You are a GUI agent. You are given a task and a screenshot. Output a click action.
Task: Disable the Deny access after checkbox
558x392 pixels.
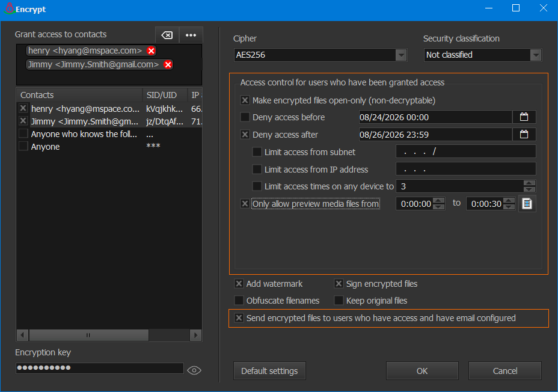(x=245, y=134)
